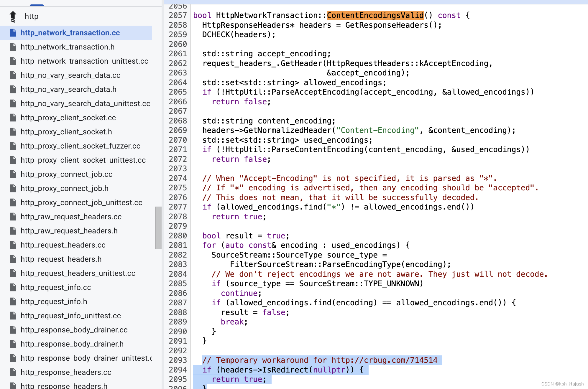The image size is (588, 389).
Task: Click the file icon for http_no_vary_search_data_unittest.cc
Action: 13,103
